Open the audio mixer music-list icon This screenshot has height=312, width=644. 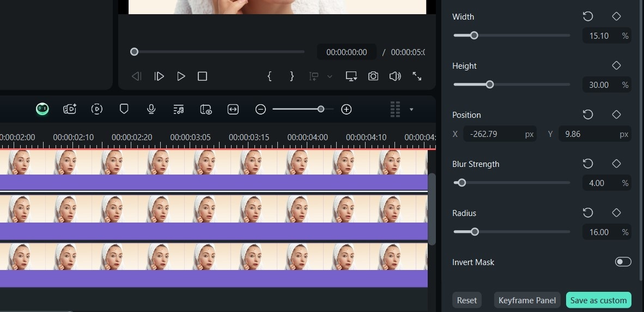click(178, 109)
